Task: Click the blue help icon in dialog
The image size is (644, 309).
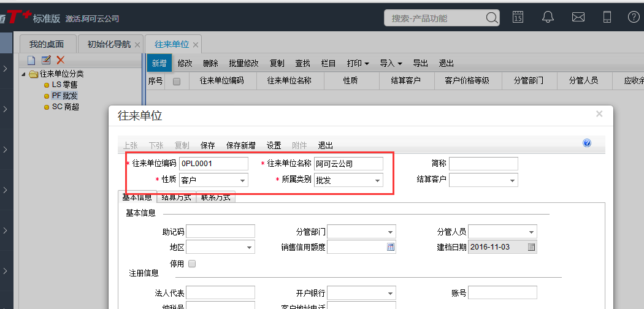Action: [x=587, y=143]
